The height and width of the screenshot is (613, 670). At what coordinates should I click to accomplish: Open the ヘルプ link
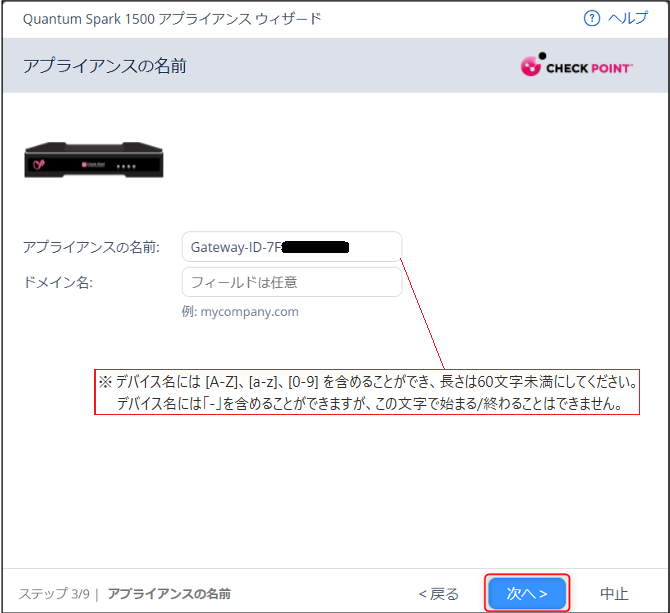[x=628, y=18]
